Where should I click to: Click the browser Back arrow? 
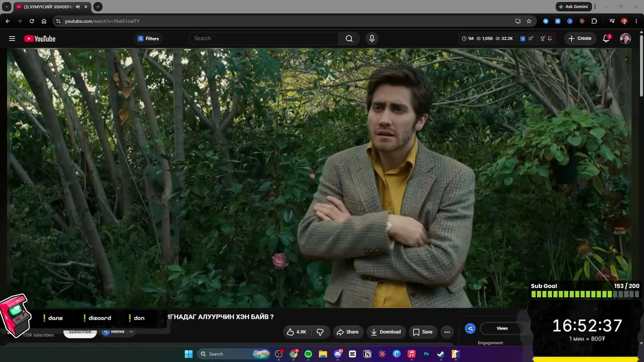coord(8,21)
